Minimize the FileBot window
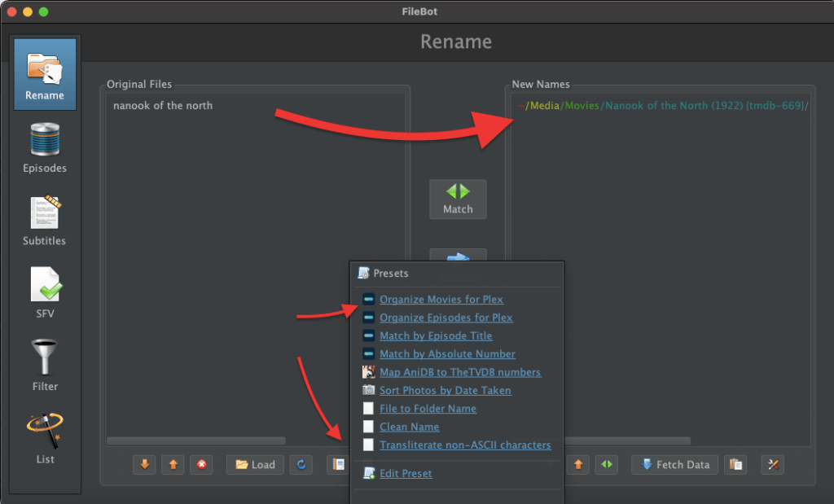 coord(28,11)
